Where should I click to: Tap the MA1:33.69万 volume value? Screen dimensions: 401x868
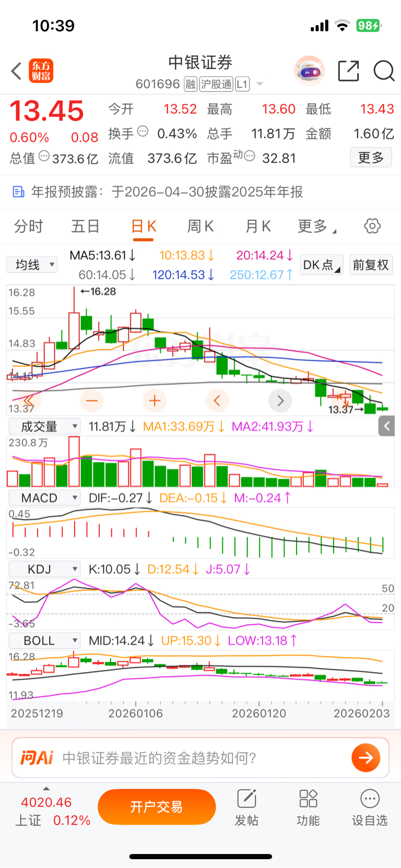tap(184, 426)
